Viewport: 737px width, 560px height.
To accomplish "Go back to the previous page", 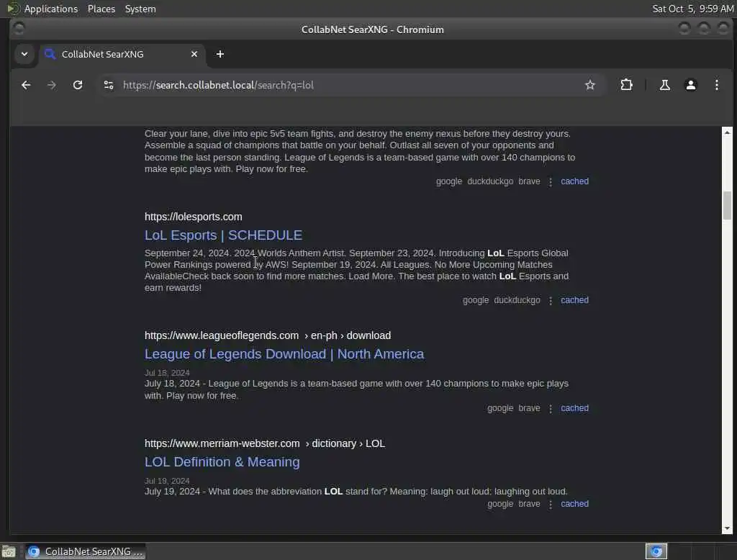I will tap(26, 85).
